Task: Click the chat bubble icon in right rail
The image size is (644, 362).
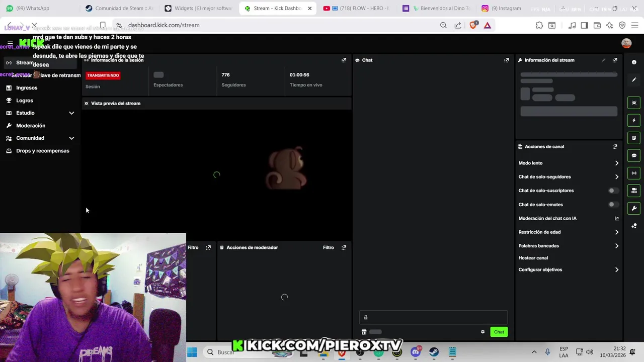Action: (634, 155)
